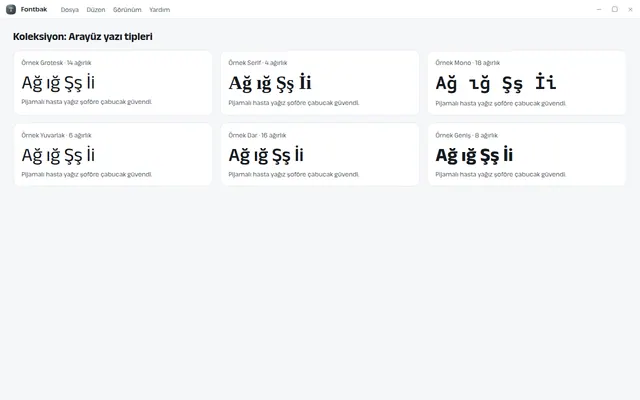Image resolution: width=640 pixels, height=400 pixels.
Task: Select the Örnek Mono font card preview
Action: (527, 83)
